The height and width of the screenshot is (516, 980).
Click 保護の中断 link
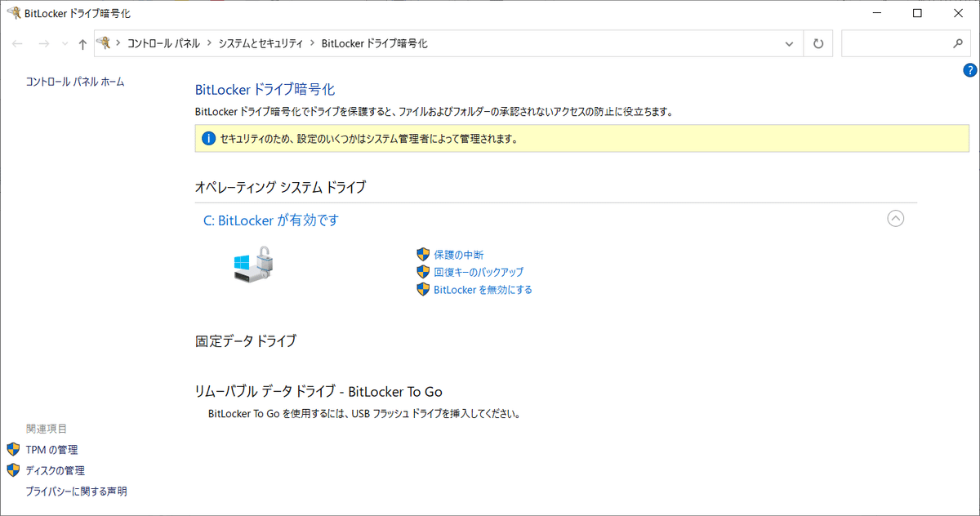tap(459, 256)
